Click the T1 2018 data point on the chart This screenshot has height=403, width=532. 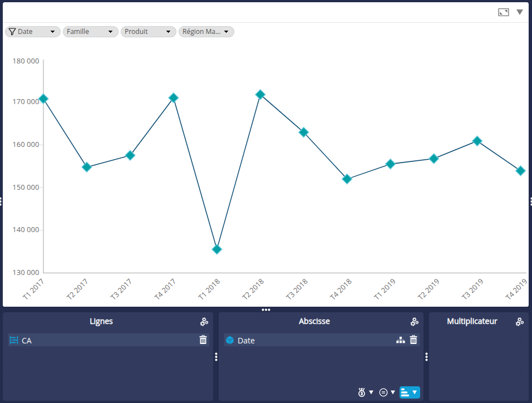pos(217,249)
